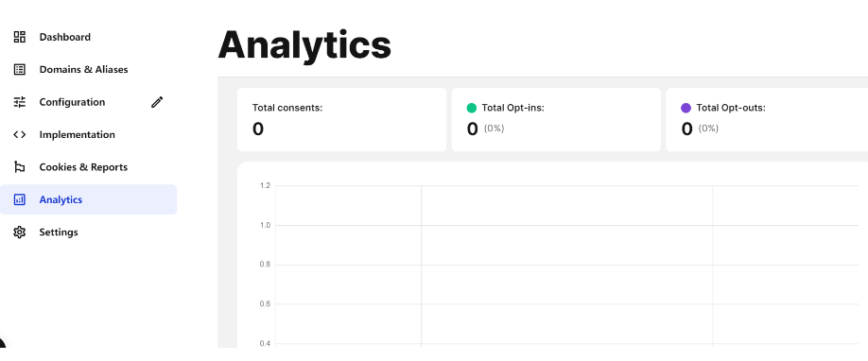Select the Total consents card
This screenshot has height=361, width=868.
[341, 120]
